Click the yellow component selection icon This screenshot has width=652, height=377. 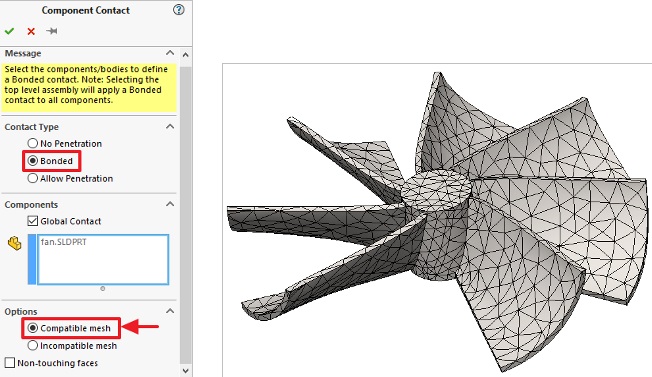(x=15, y=244)
